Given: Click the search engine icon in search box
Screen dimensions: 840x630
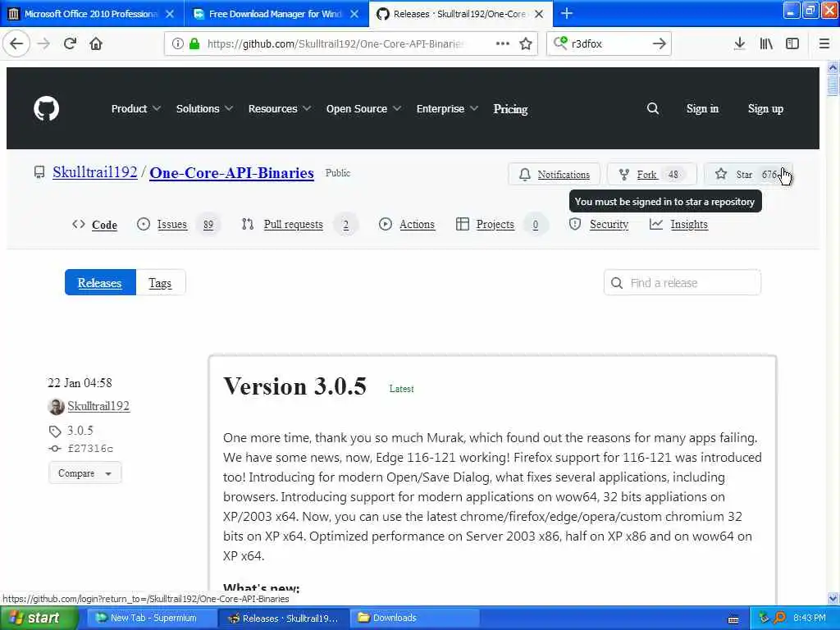Looking at the screenshot, I should click(560, 43).
